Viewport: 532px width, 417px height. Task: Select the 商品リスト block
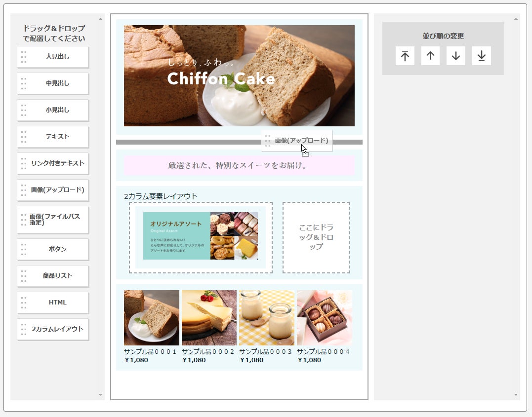[x=53, y=276]
